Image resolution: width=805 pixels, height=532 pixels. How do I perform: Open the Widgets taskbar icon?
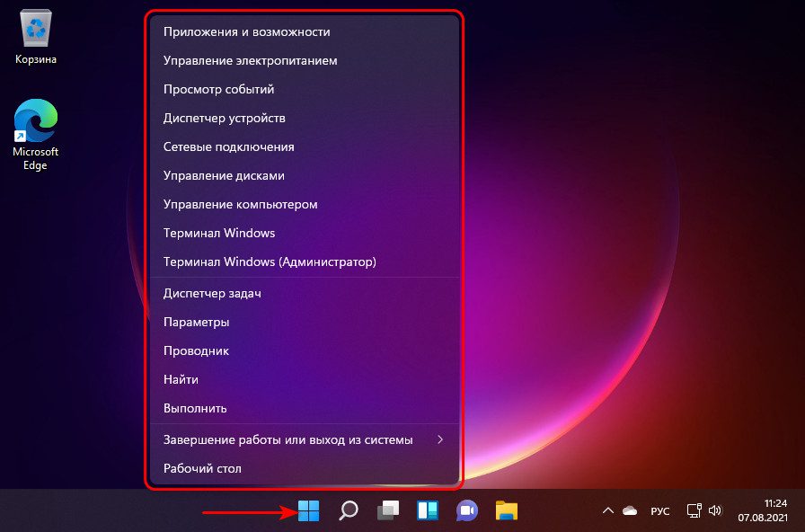[428, 511]
